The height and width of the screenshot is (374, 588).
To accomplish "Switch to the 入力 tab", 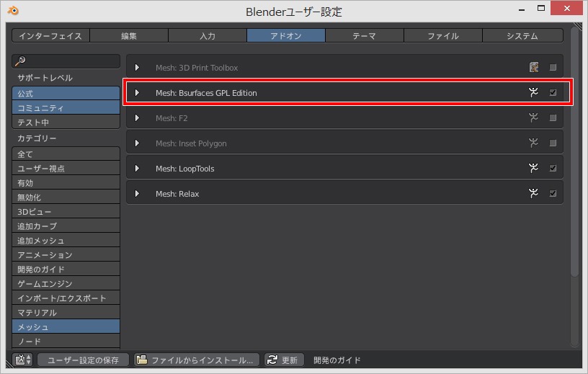I will [x=208, y=35].
